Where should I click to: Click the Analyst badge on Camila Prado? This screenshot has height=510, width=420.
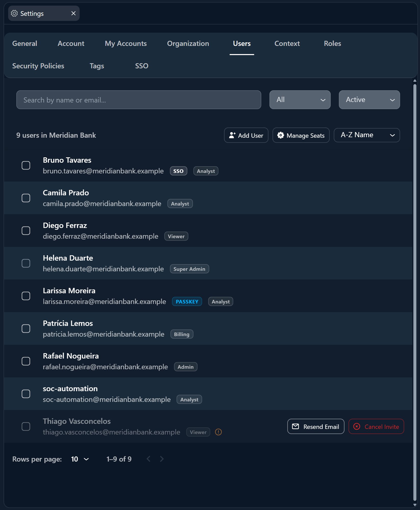[180, 204]
